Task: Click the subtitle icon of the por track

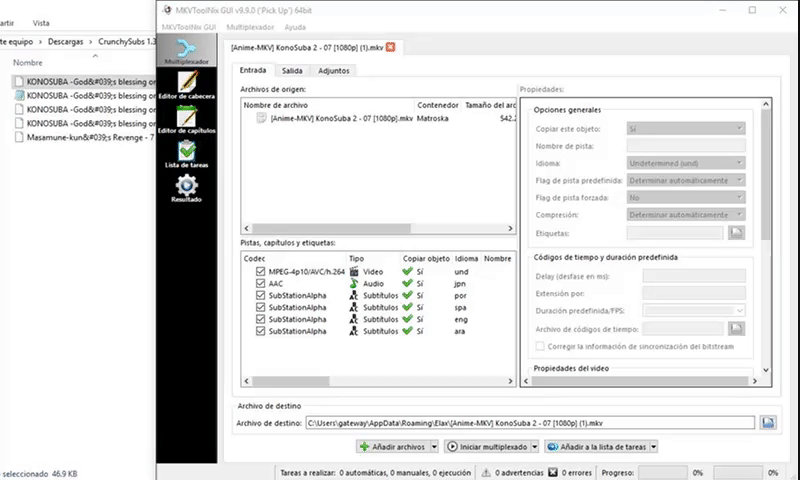Action: pos(354,295)
